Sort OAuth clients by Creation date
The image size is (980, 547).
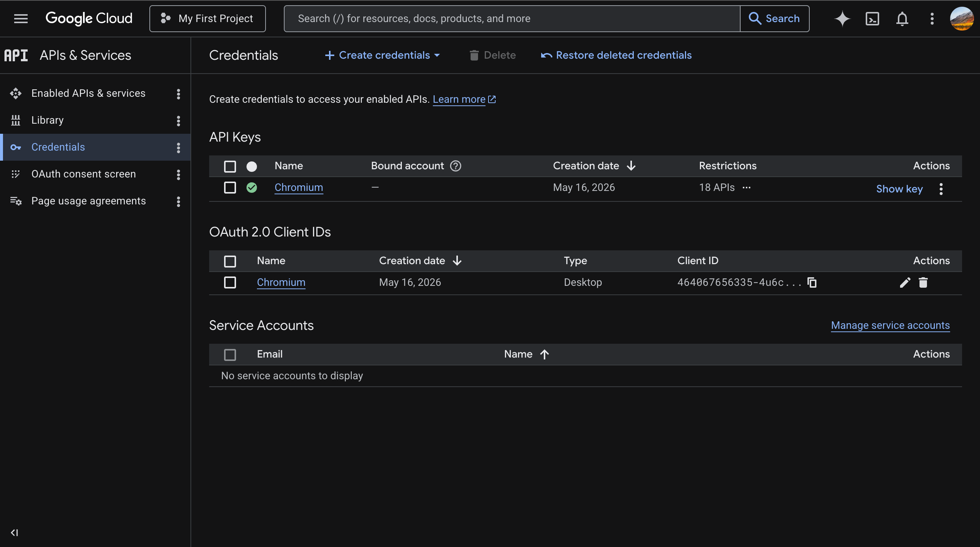point(421,261)
